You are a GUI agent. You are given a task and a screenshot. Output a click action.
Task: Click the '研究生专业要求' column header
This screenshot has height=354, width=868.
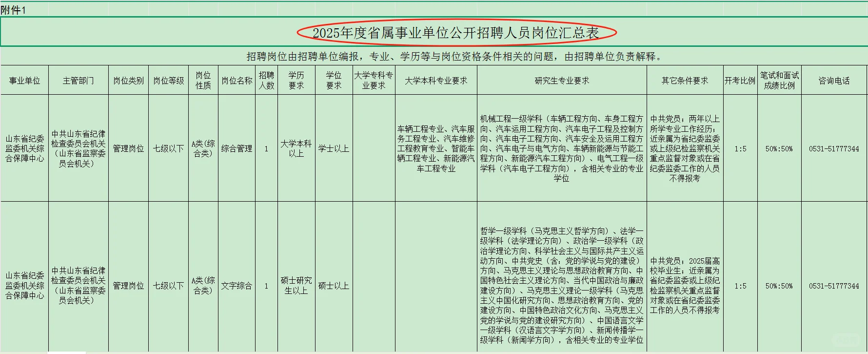[562, 81]
